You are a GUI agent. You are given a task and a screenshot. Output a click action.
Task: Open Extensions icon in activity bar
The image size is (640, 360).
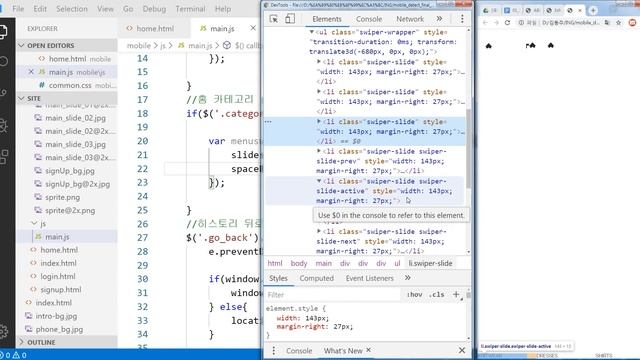point(4,157)
